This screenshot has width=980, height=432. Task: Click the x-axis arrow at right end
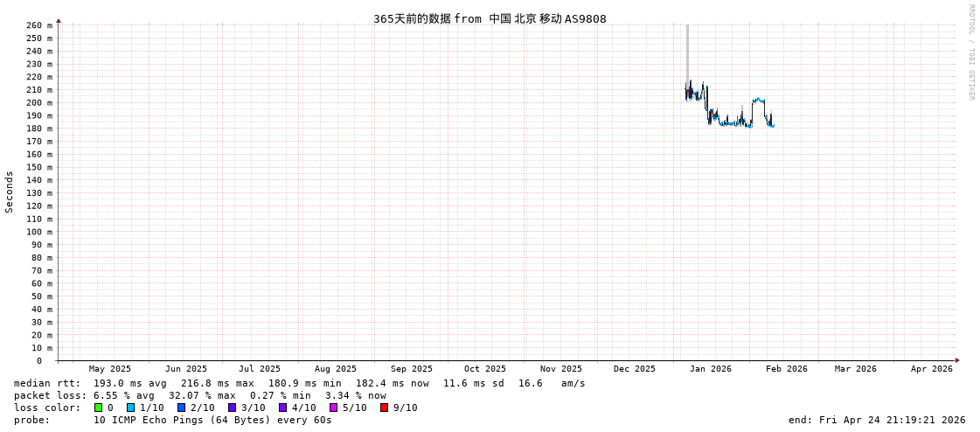coord(957,360)
